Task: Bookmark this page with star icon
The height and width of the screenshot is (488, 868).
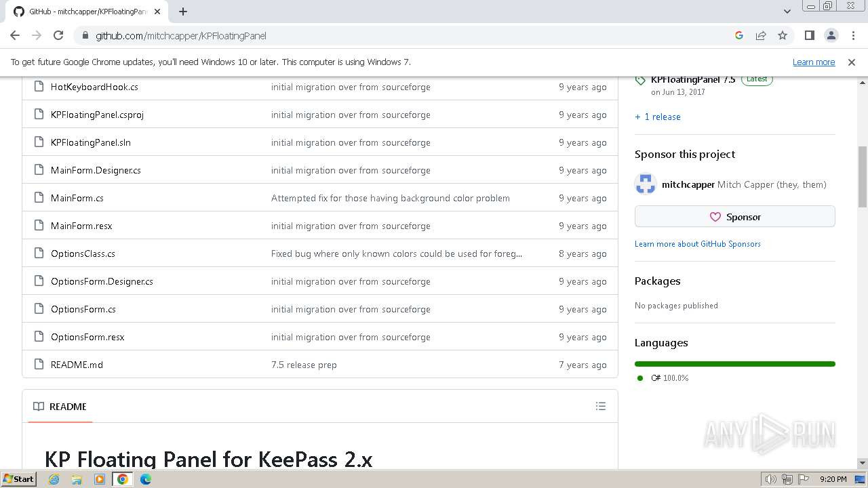Action: click(x=783, y=35)
